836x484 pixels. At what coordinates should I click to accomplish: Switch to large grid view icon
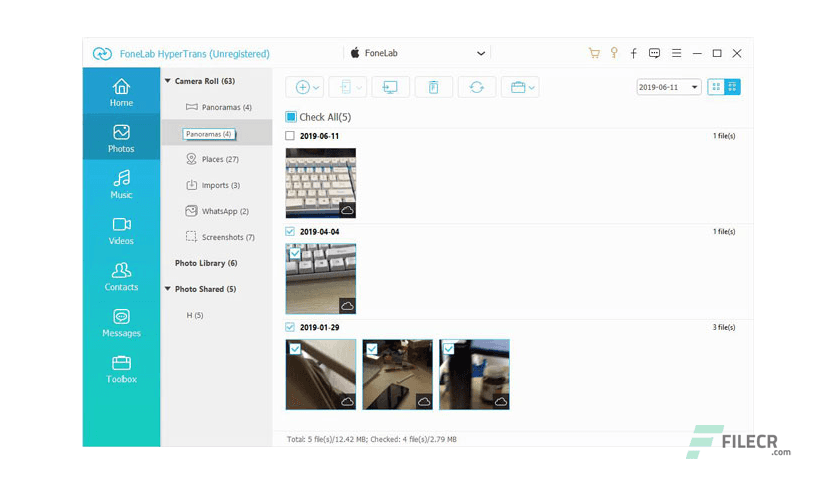(x=716, y=87)
